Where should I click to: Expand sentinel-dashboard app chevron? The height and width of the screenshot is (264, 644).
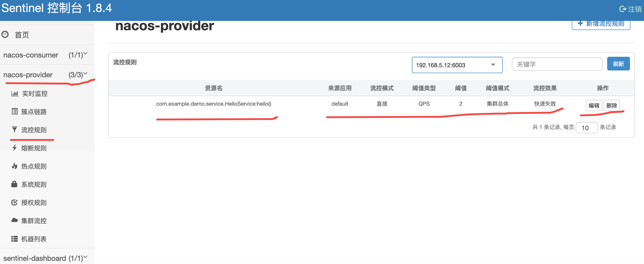(x=85, y=257)
